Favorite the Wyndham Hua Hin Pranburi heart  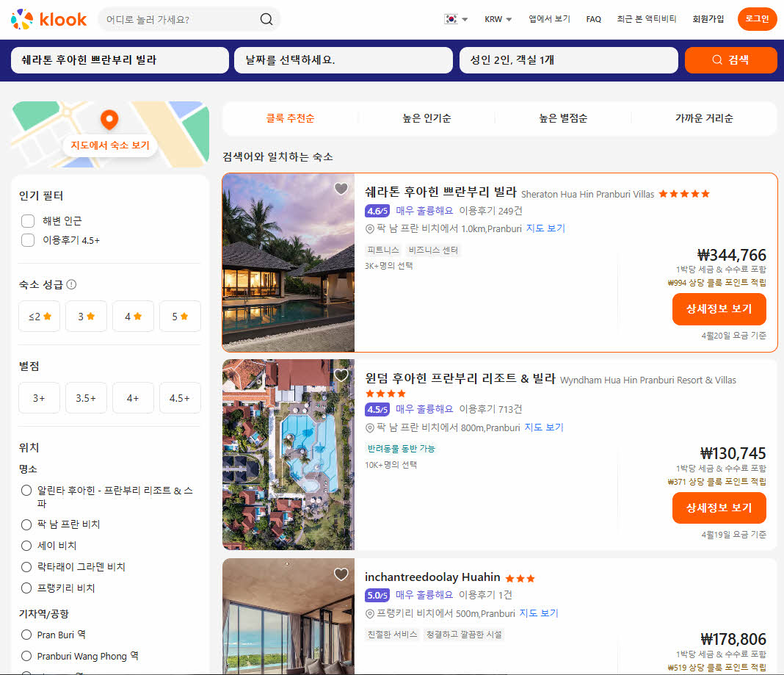click(341, 375)
